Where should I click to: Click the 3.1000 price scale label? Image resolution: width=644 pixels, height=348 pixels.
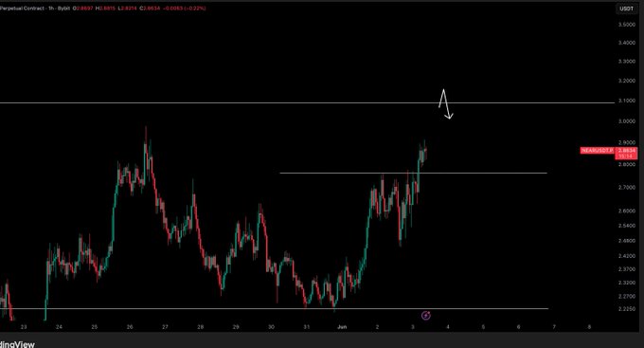click(626, 101)
